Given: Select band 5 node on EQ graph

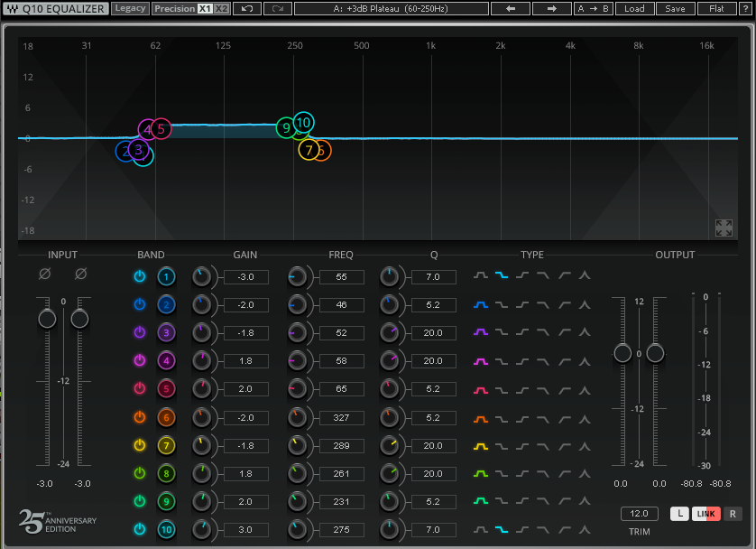Looking at the screenshot, I should pos(161,129).
